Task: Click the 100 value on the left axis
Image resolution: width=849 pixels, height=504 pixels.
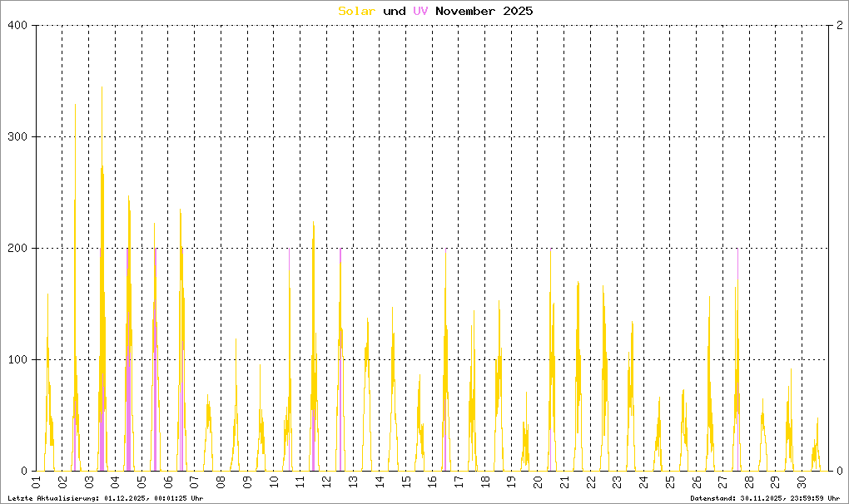Action: pos(18,360)
